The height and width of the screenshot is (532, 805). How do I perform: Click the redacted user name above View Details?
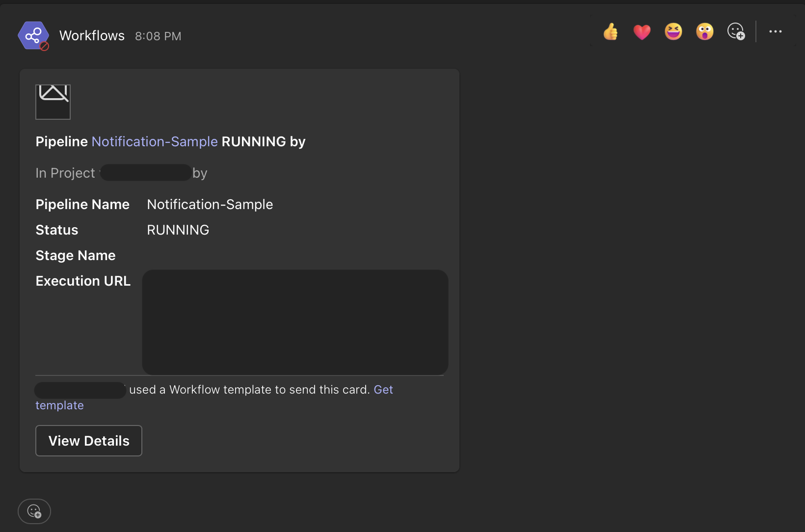pyautogui.click(x=80, y=390)
